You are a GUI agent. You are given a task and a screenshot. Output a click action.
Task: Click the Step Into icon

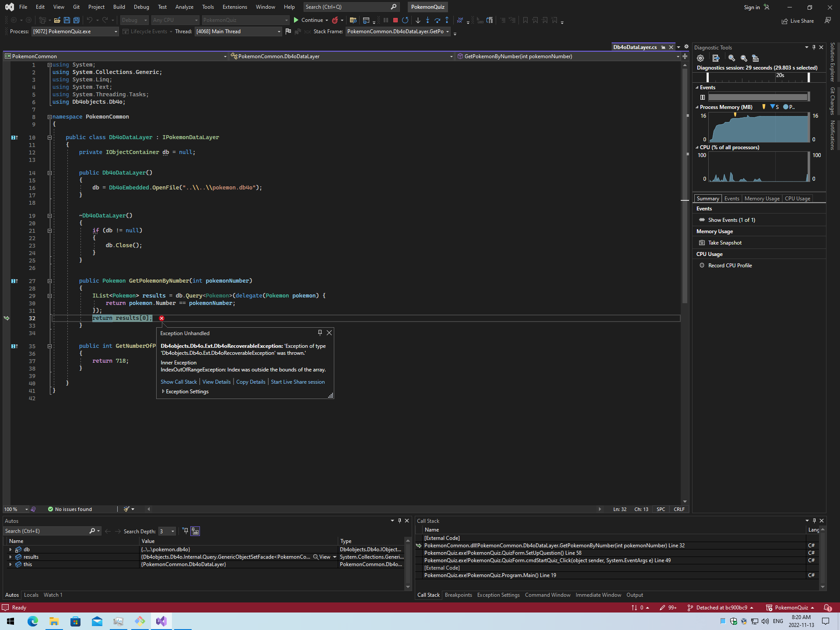427,20
